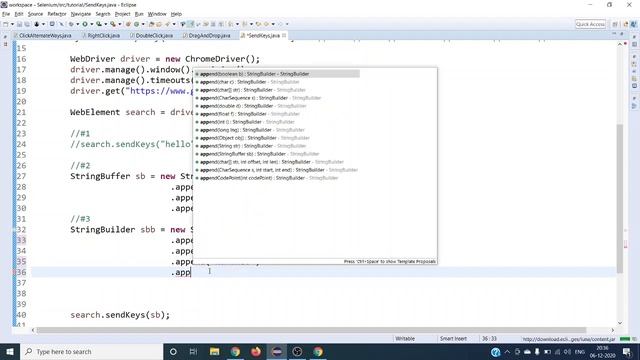Minimize the editor area
640x360 pixels.
click(614, 34)
